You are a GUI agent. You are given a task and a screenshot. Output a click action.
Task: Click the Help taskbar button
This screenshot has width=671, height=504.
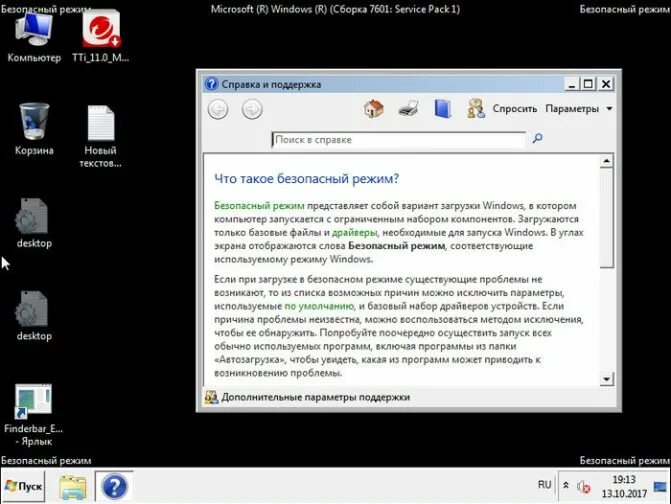(x=114, y=486)
